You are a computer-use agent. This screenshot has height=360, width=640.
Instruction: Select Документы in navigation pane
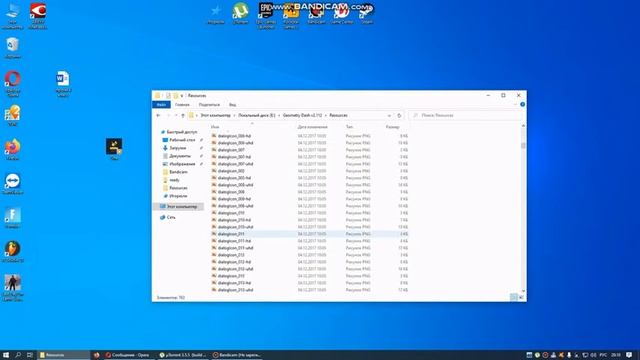click(x=180, y=156)
